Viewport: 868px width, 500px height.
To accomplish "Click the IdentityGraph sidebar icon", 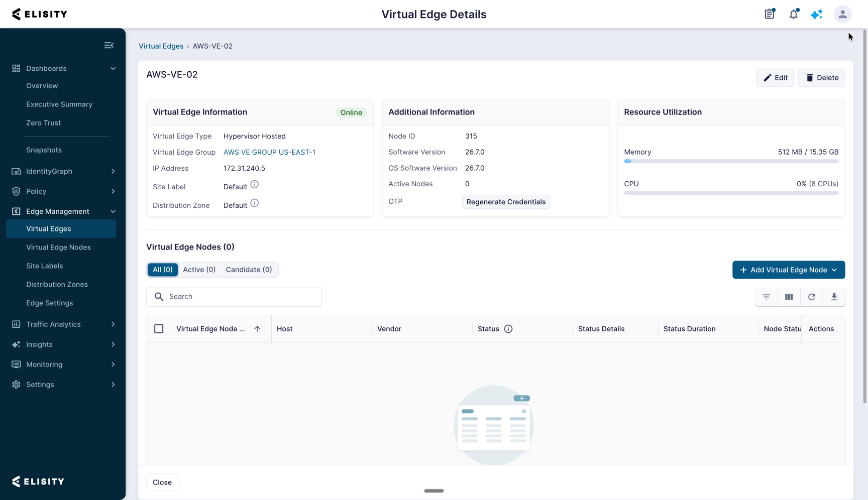I will [16, 171].
